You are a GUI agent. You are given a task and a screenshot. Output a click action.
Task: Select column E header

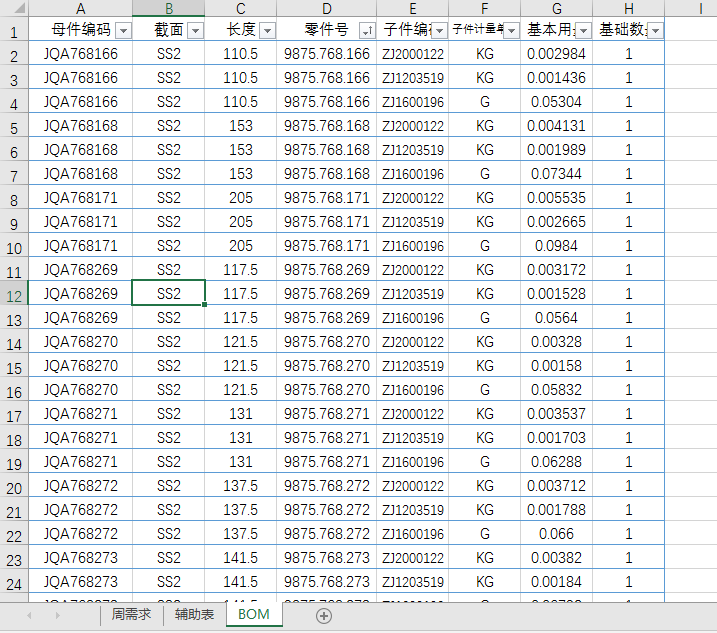[412, 8]
